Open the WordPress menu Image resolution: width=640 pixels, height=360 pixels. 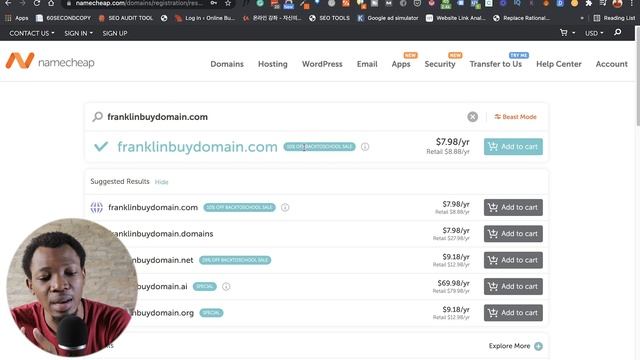tap(322, 64)
